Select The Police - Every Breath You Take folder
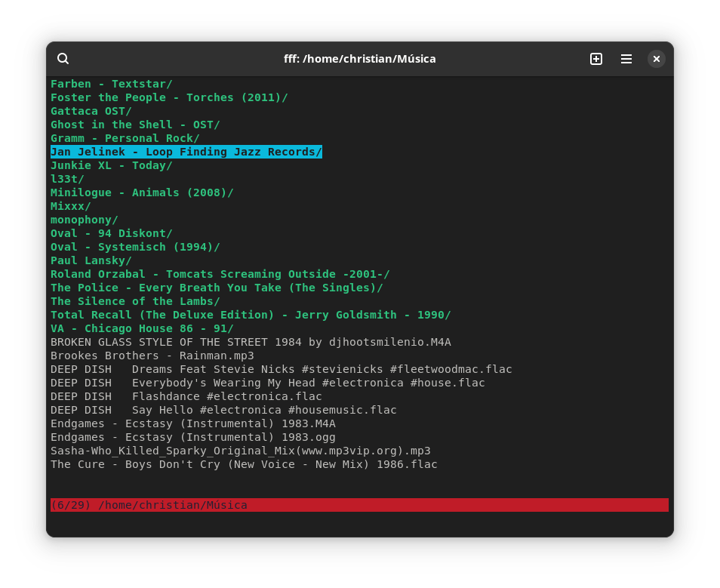720x588 pixels. 217,288
